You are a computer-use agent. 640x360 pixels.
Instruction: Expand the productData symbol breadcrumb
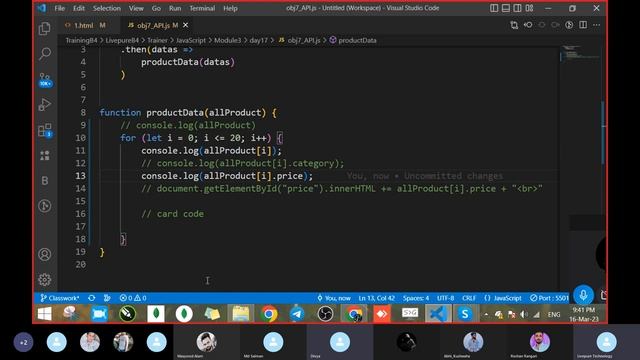coord(353,40)
